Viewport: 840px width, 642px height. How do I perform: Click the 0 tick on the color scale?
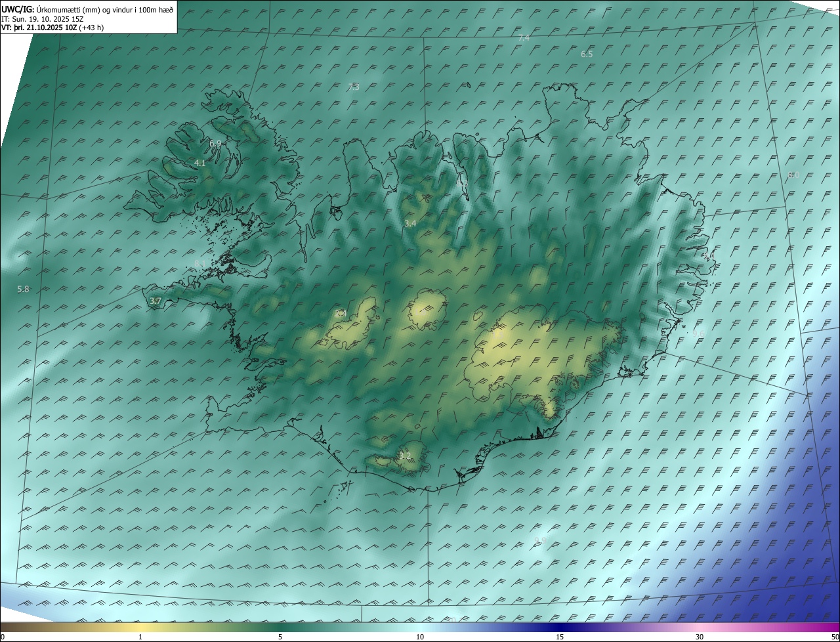[x=2, y=637]
